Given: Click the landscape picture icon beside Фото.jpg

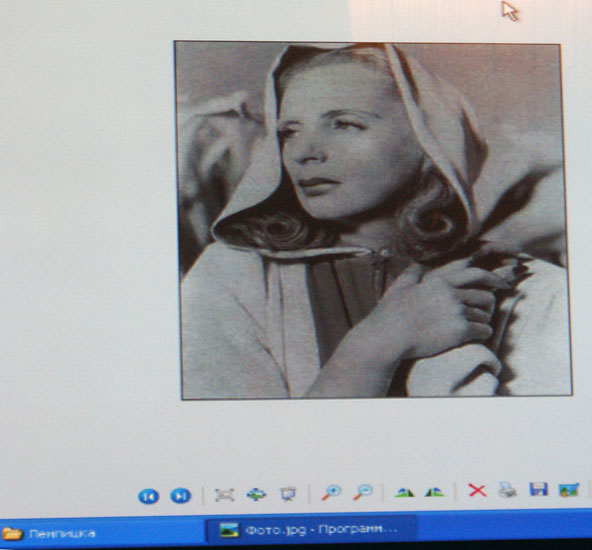Looking at the screenshot, I should point(230,530).
